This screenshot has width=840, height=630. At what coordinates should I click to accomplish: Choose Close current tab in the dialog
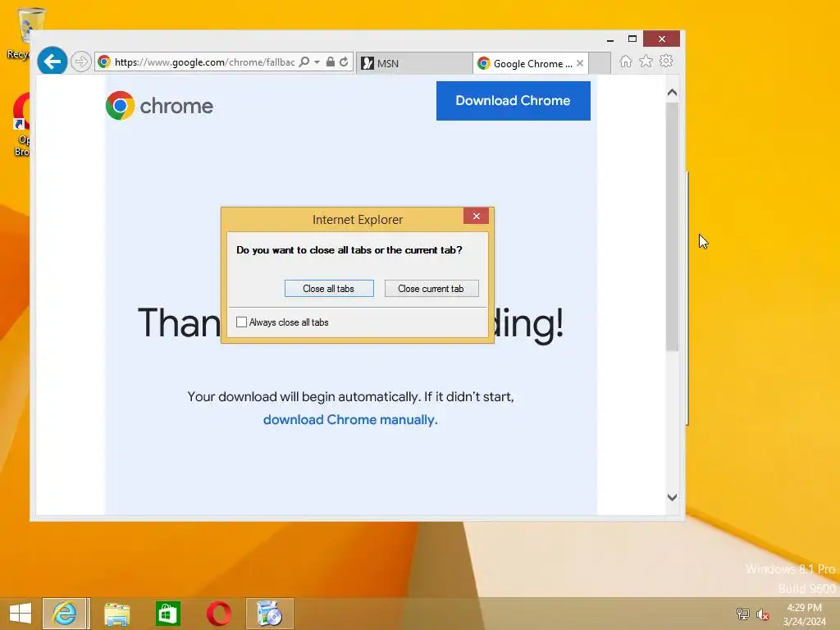(431, 288)
